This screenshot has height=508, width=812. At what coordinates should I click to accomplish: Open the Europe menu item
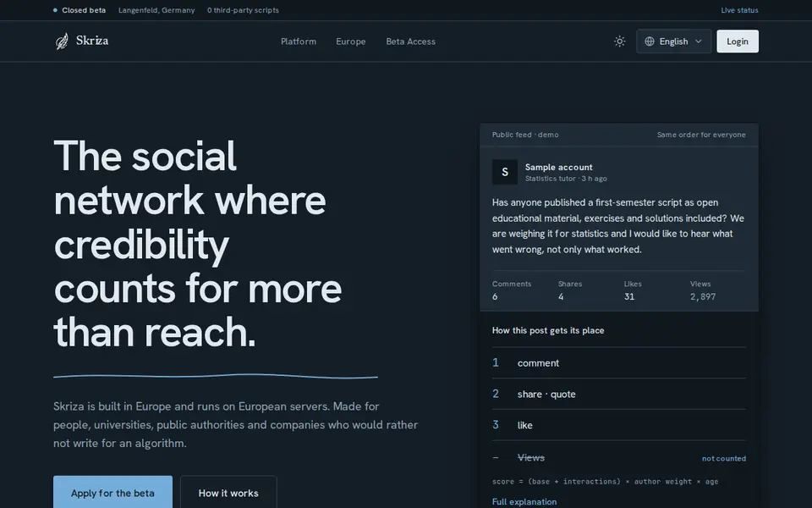click(x=350, y=41)
